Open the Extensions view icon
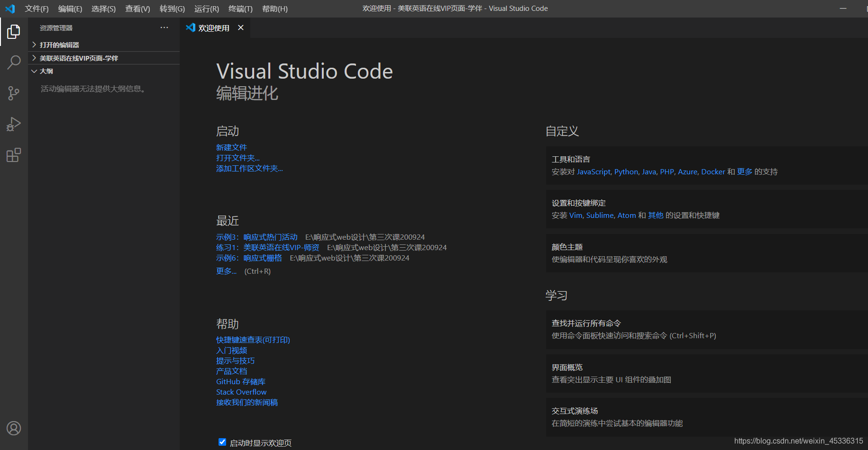 pos(14,155)
